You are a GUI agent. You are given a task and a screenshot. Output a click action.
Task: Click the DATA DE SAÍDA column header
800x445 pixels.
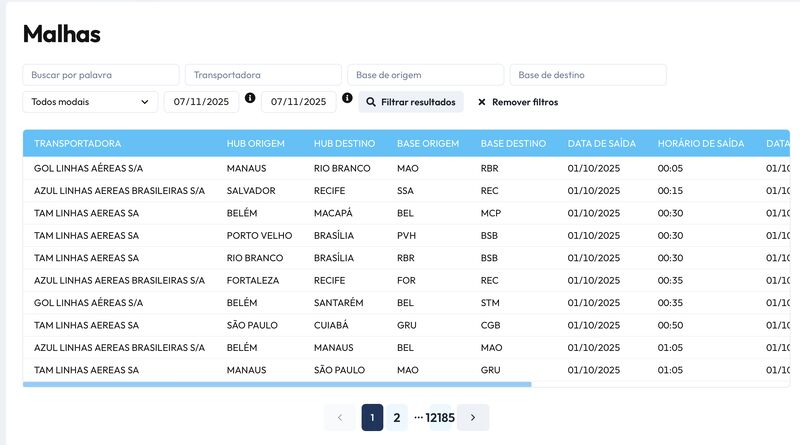point(602,143)
